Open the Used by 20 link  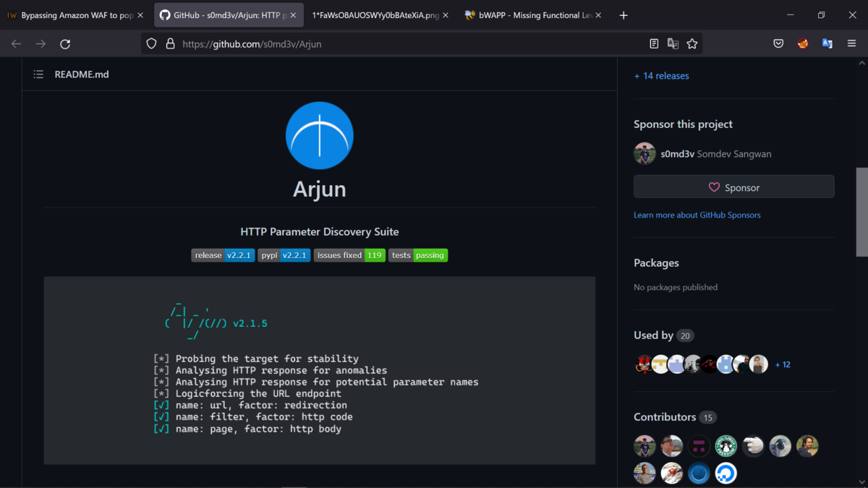point(663,335)
